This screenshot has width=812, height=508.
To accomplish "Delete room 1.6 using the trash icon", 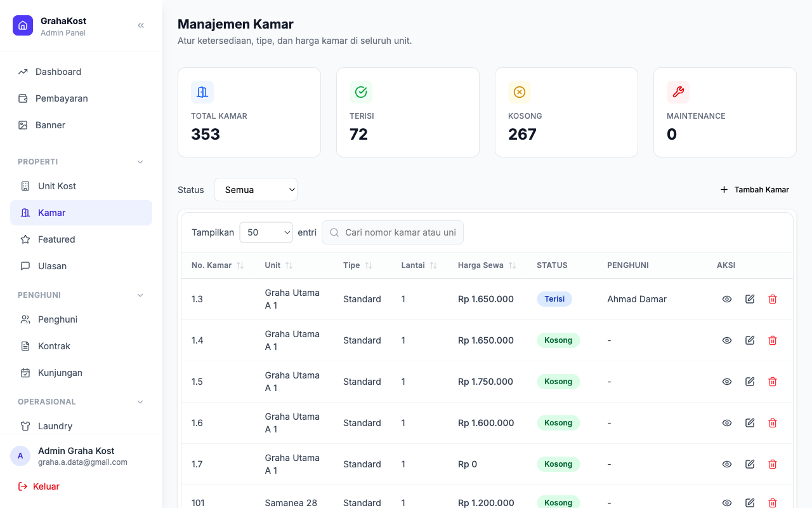I will tap(773, 423).
